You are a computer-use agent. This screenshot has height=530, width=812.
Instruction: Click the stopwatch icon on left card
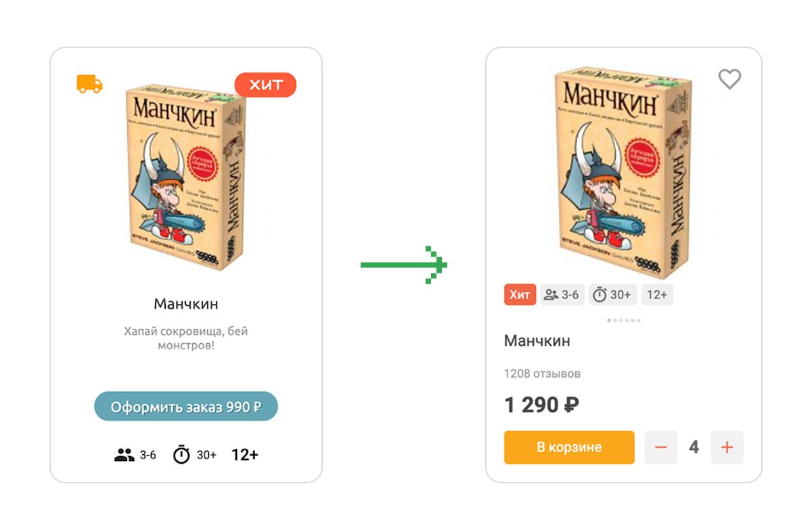point(181,455)
